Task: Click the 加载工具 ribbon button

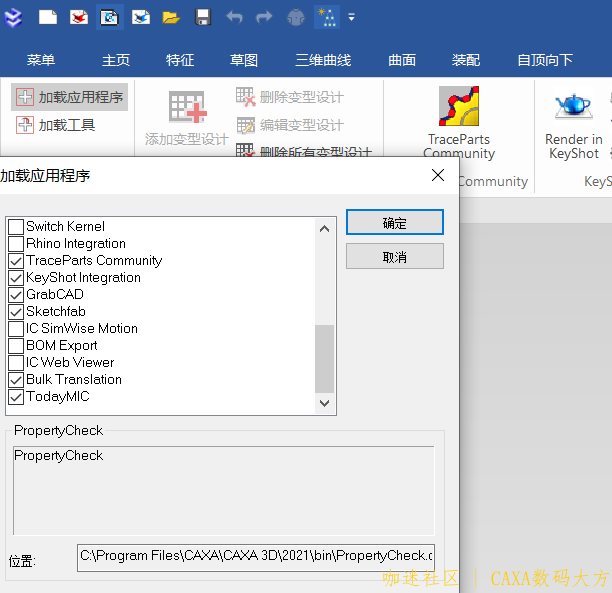Action: [55, 125]
